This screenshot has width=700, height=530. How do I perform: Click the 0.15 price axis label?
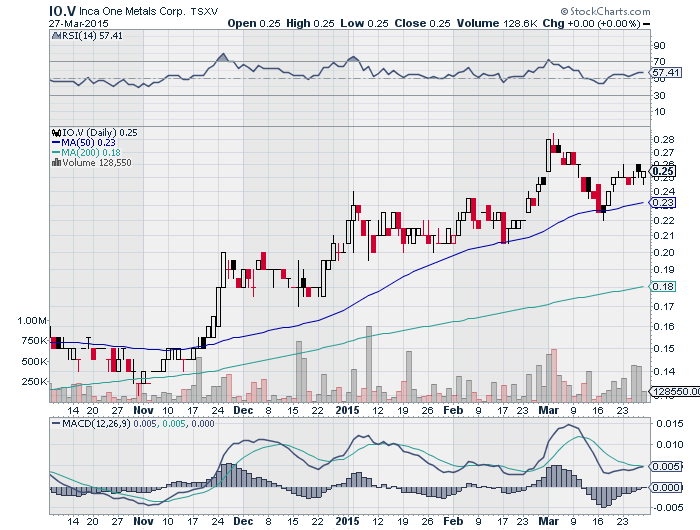[664, 348]
